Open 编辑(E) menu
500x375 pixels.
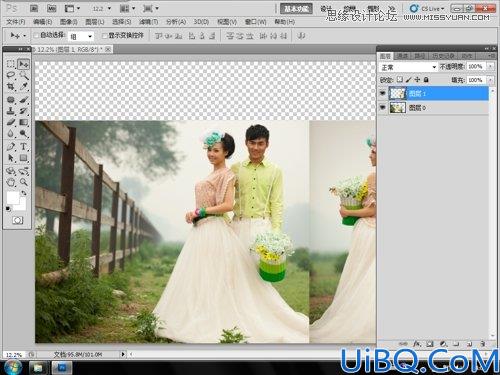(x=42, y=22)
